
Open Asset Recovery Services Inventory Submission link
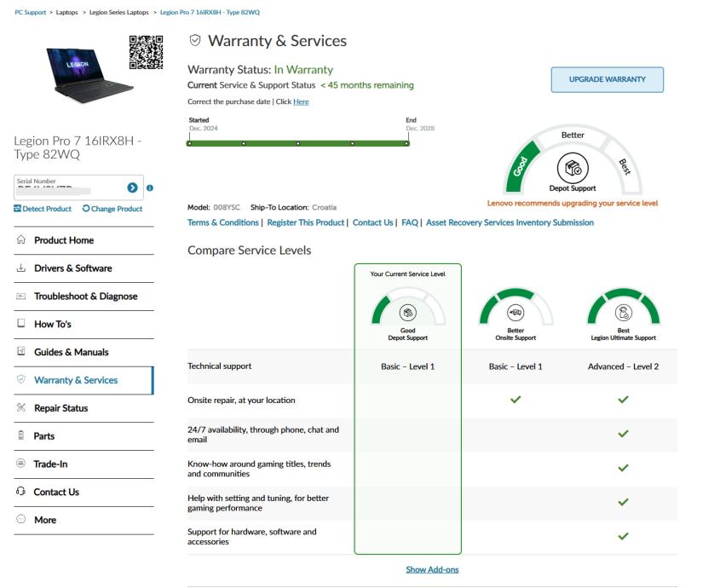510,222
